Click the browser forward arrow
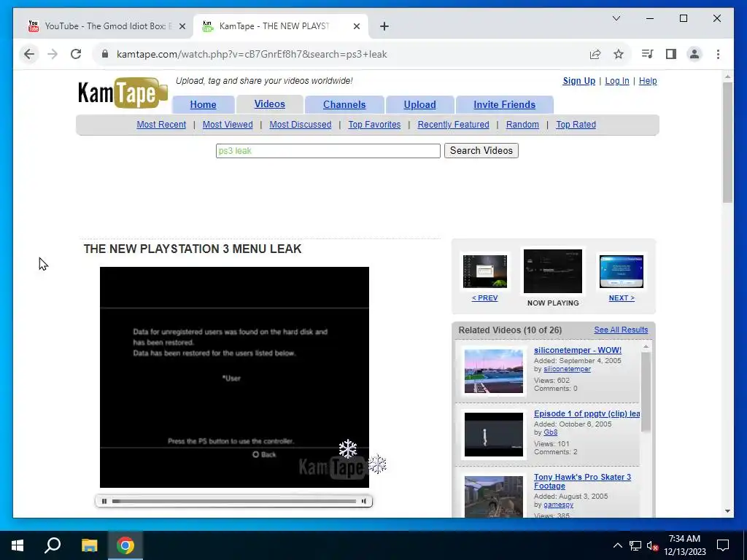 [x=53, y=54]
